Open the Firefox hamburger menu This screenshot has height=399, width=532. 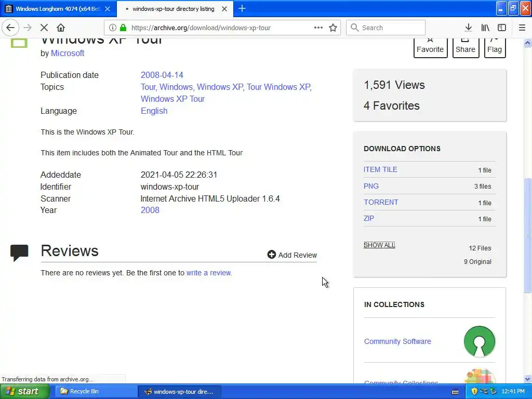tap(522, 28)
